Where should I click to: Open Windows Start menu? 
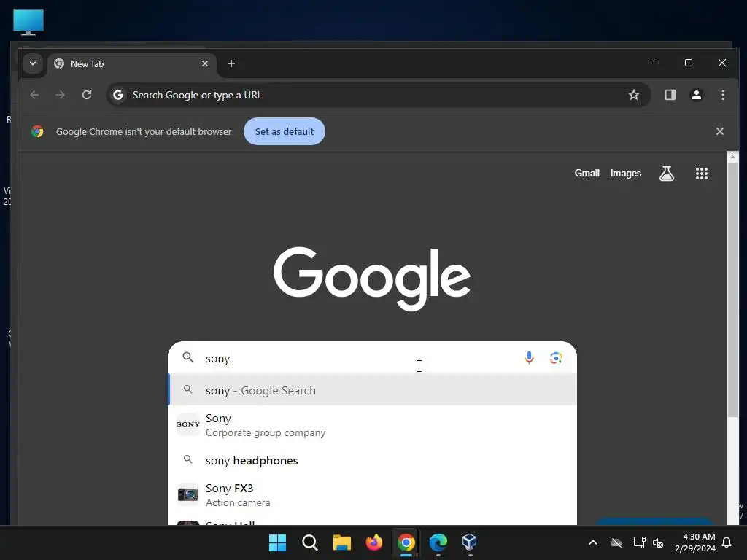(277, 542)
